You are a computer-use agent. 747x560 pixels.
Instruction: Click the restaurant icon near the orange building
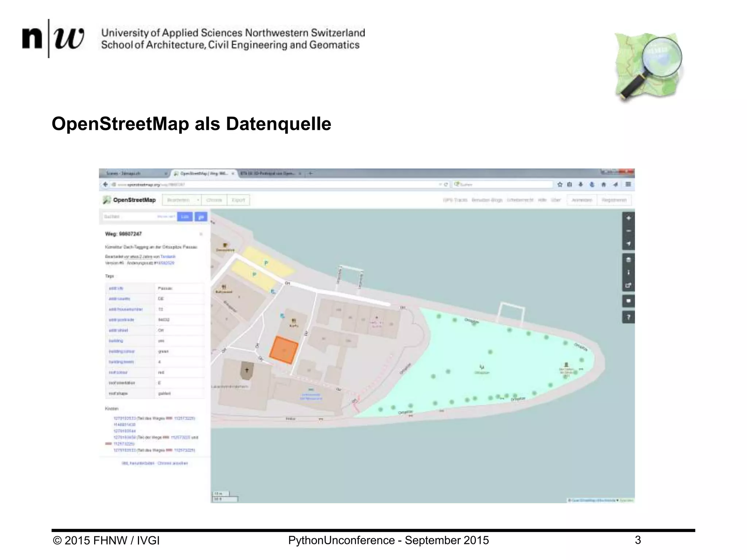[x=294, y=321]
